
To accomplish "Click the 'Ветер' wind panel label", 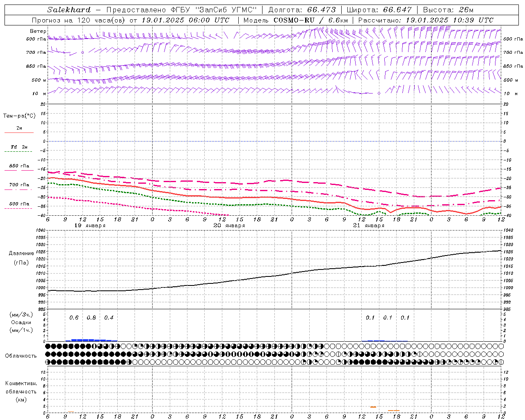I will (38, 31).
